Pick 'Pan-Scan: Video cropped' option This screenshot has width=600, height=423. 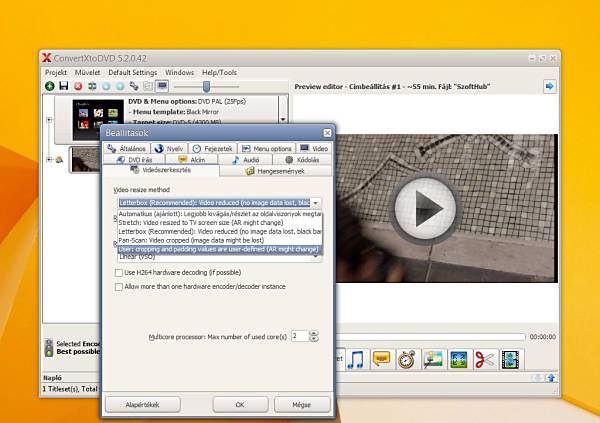(220, 240)
